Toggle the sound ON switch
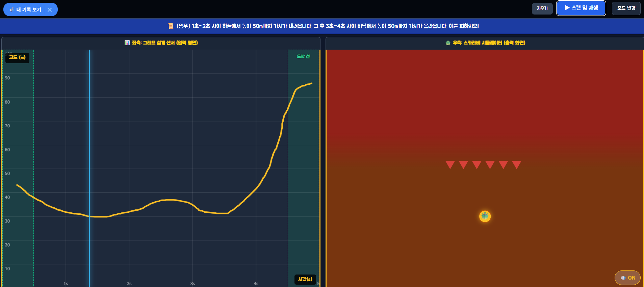Viewport: 644px width, 287px height. (627, 278)
